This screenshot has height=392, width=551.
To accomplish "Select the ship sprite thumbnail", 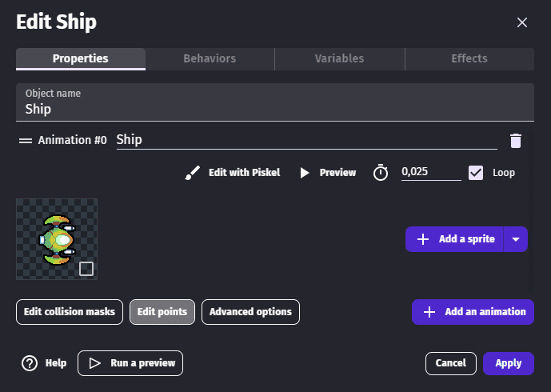I will tap(54, 238).
